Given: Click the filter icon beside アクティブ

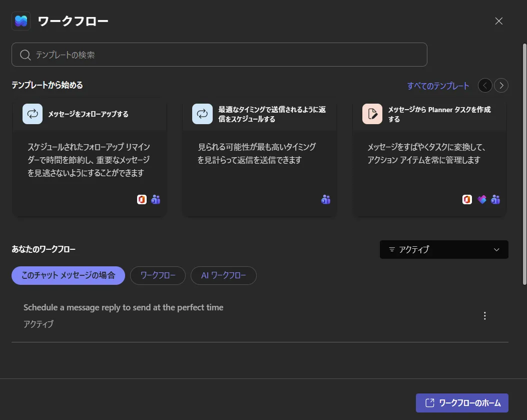Looking at the screenshot, I should [x=392, y=249].
